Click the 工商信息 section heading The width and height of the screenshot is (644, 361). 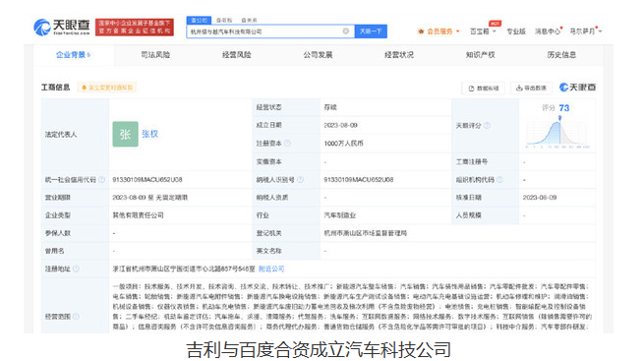point(55,88)
